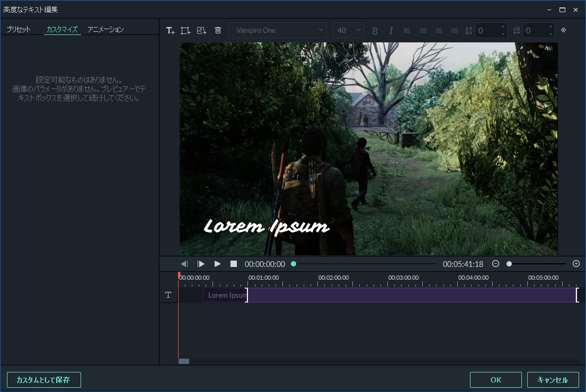Click the 00:01:00:00 mark on the ruler
This screenshot has width=586, height=392.
click(263, 278)
